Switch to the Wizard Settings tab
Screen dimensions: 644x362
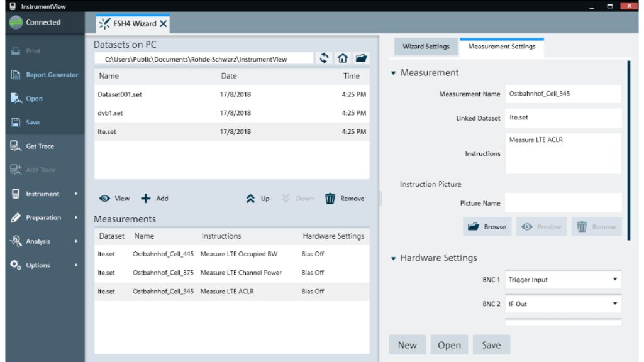[426, 47]
